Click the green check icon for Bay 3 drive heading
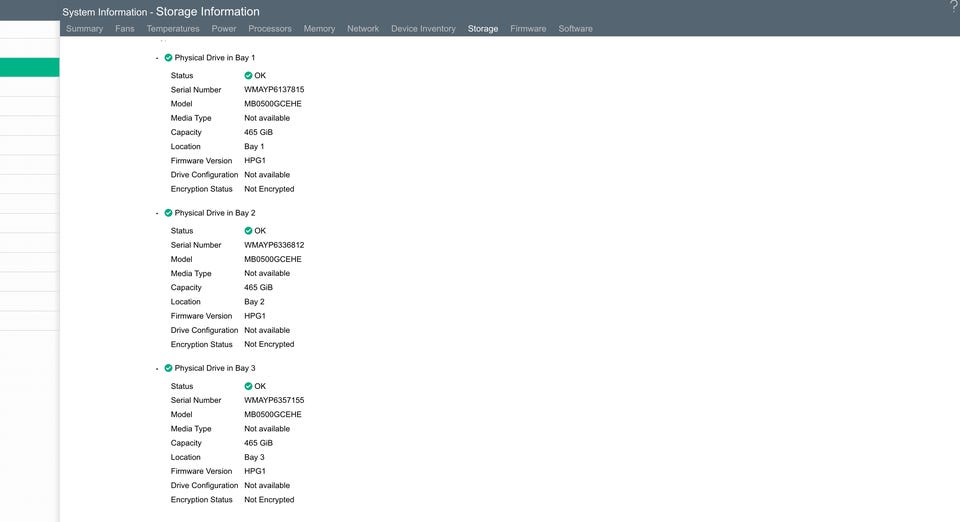Screen dimensions: 960x522 pos(168,368)
